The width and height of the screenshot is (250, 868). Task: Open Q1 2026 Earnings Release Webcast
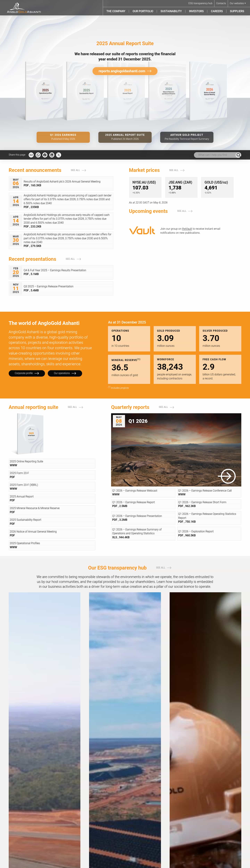tap(143, 493)
